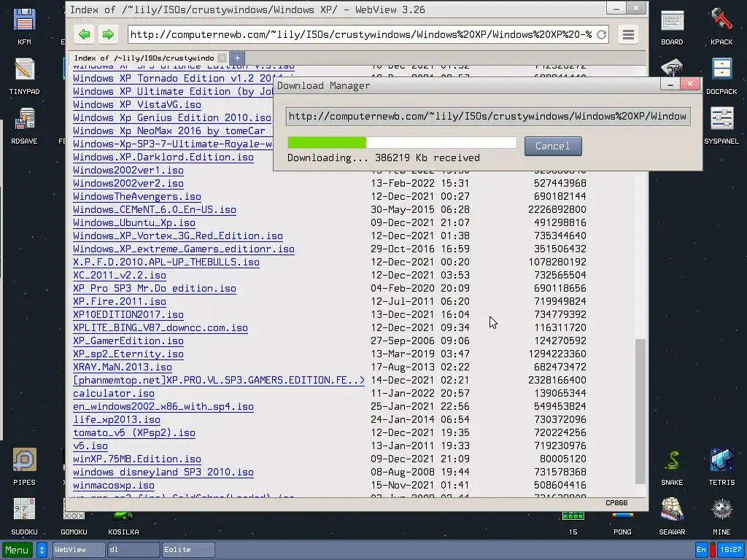Toggle the En keyboard language indicator
Image resolution: width=747 pixels, height=560 pixels.
[x=701, y=550]
